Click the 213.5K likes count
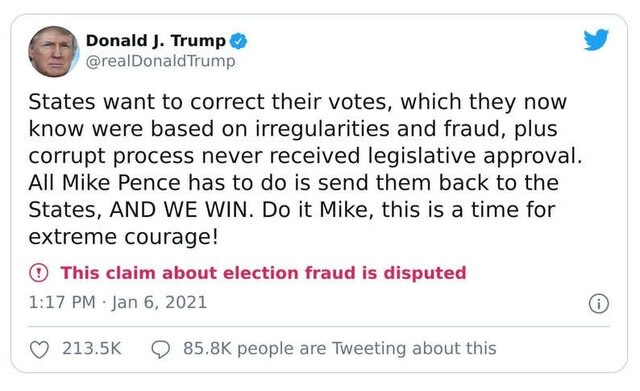Viewport: 640px width, 391px height. point(92,349)
